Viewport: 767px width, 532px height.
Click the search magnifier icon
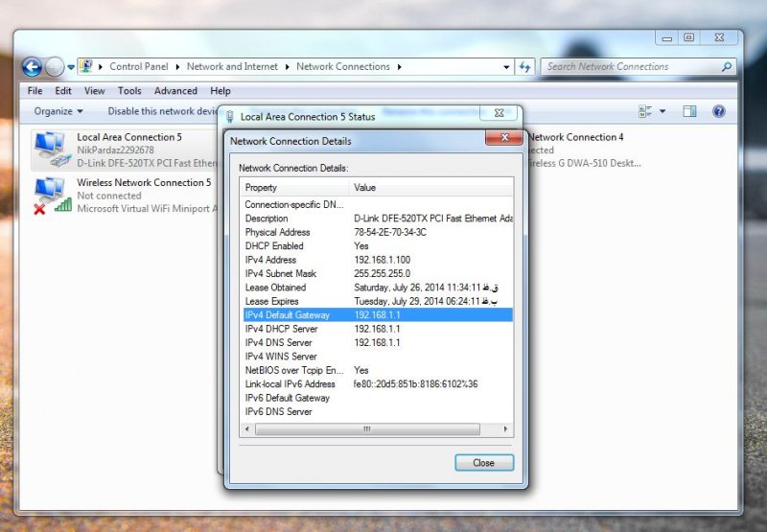coord(727,66)
